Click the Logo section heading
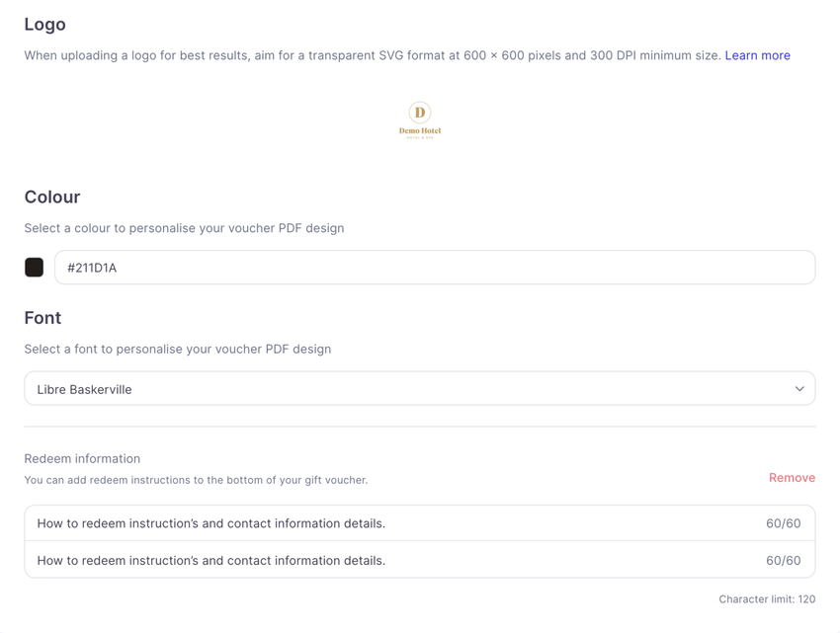This screenshot has height=633, width=840. (x=45, y=25)
